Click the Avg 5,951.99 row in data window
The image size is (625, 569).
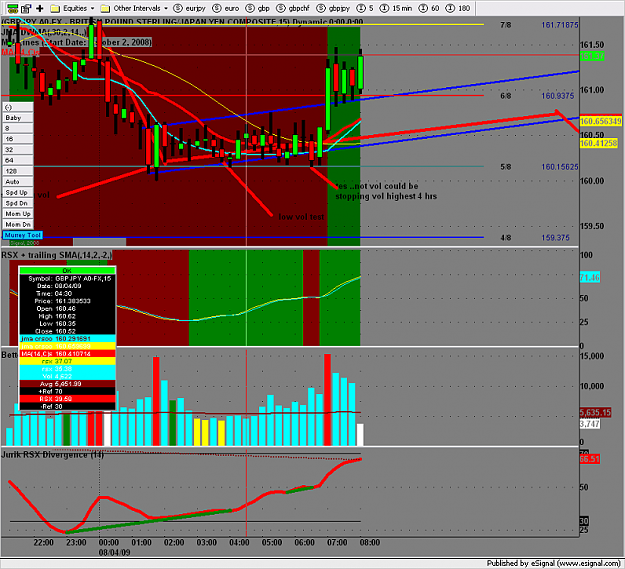pos(67,384)
